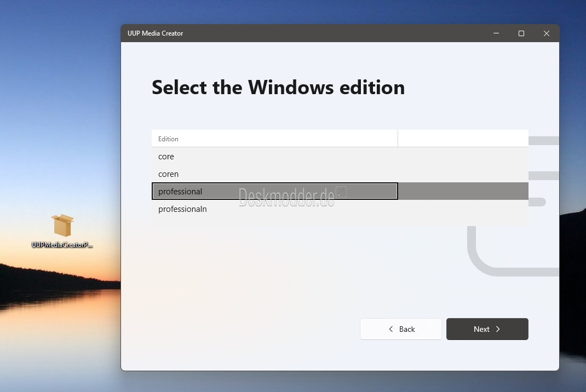Continue with the Next button
Screen dimensions: 586x392
click(x=487, y=329)
